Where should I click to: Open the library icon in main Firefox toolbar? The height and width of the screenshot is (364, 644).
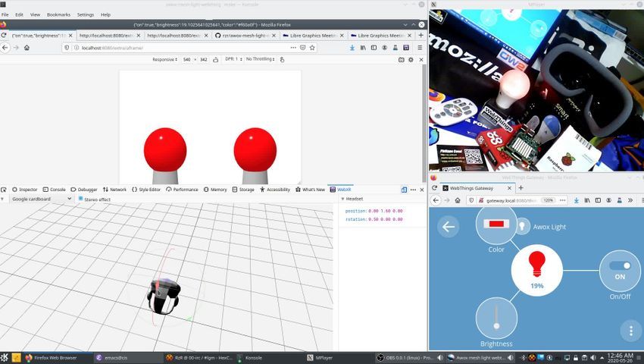pos(363,48)
